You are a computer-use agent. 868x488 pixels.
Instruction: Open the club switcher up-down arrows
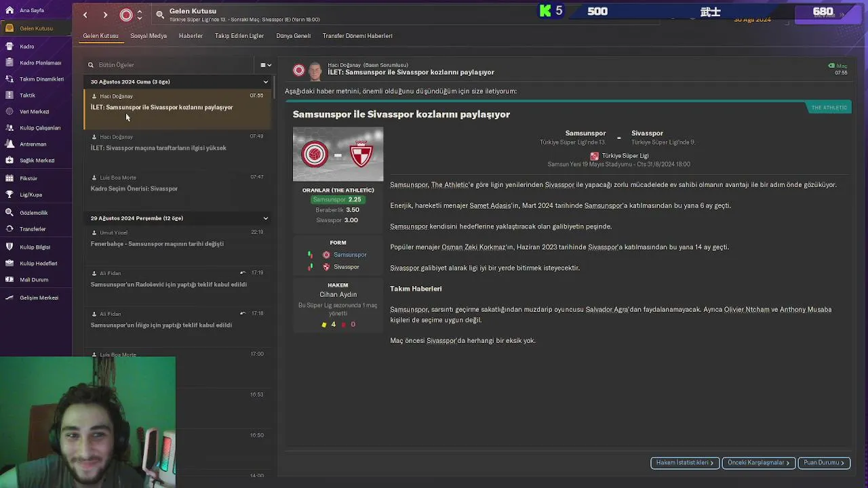pos(140,14)
